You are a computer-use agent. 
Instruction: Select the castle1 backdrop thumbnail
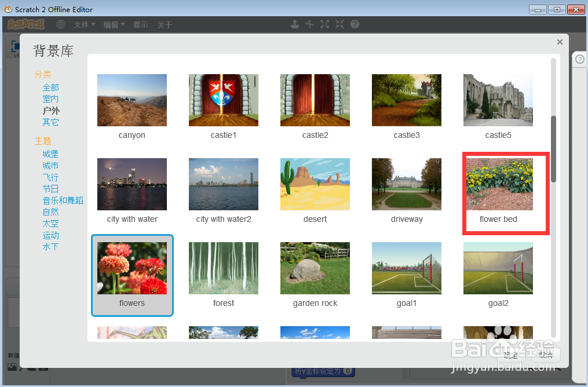(224, 100)
